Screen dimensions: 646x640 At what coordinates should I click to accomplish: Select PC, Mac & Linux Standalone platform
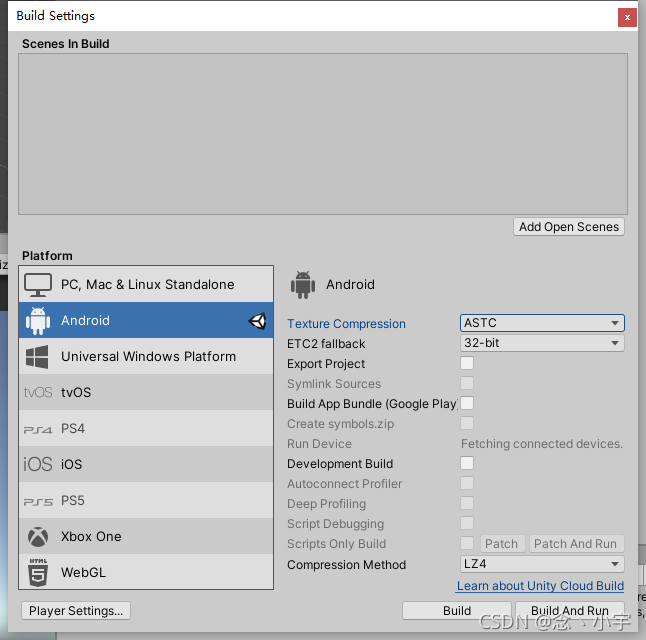coord(146,284)
